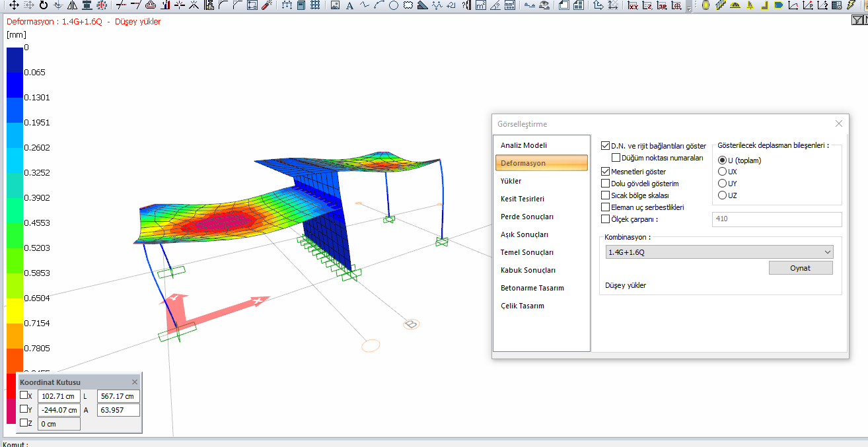The image size is (868, 447).
Task: Enable 'Ölçek çarpanı' checkbox
Action: [606, 219]
